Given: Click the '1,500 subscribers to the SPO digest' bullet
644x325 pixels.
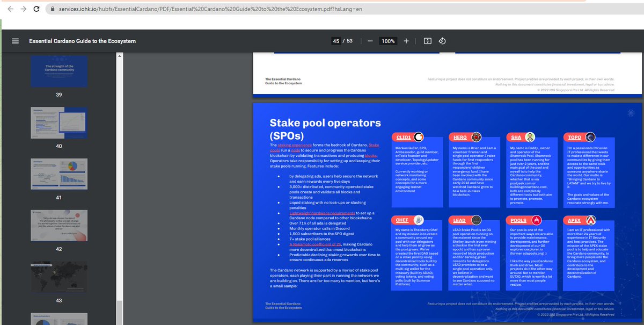Looking at the screenshot, I should [320, 234].
